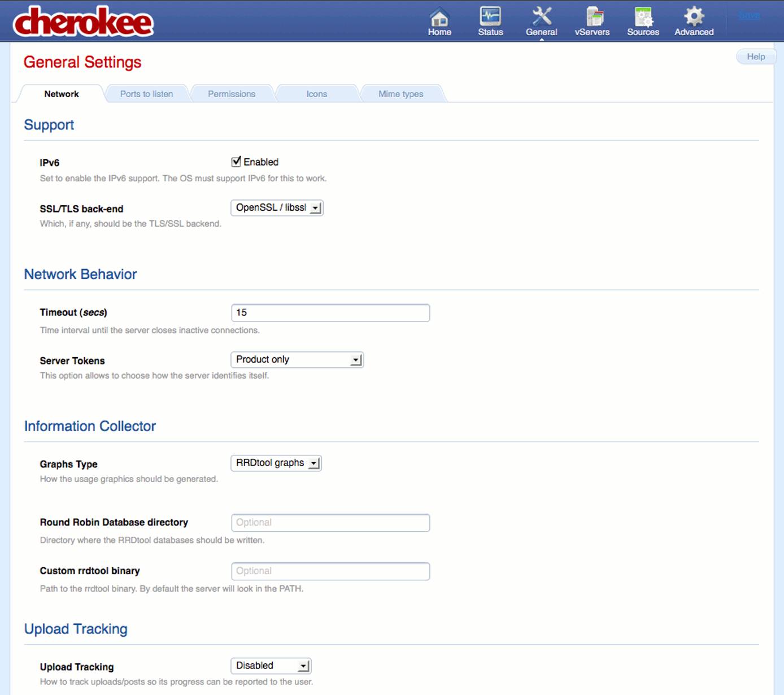This screenshot has width=784, height=695.
Task: Open the Mime types tab
Action: click(x=401, y=94)
